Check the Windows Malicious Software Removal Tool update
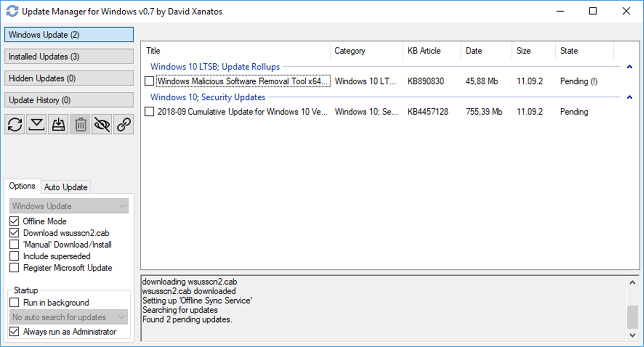The height and width of the screenshot is (347, 644). (149, 81)
